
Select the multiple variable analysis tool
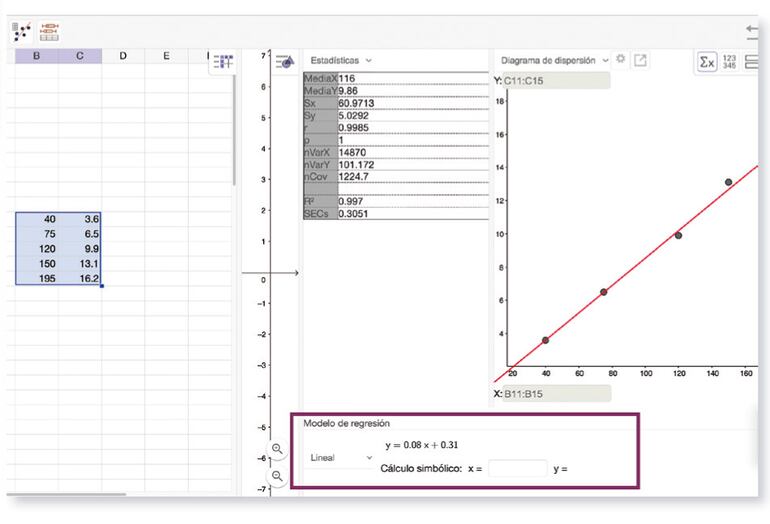coord(49,31)
